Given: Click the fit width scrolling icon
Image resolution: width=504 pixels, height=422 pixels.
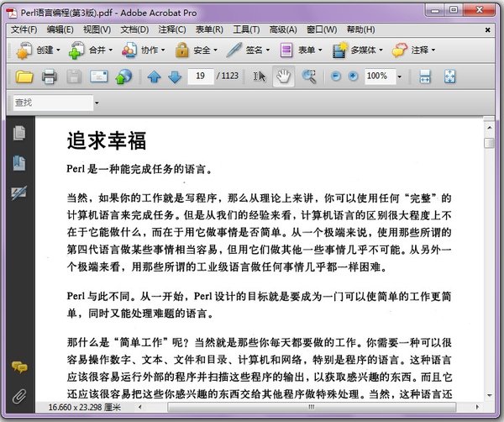Looking at the screenshot, I should tap(425, 76).
